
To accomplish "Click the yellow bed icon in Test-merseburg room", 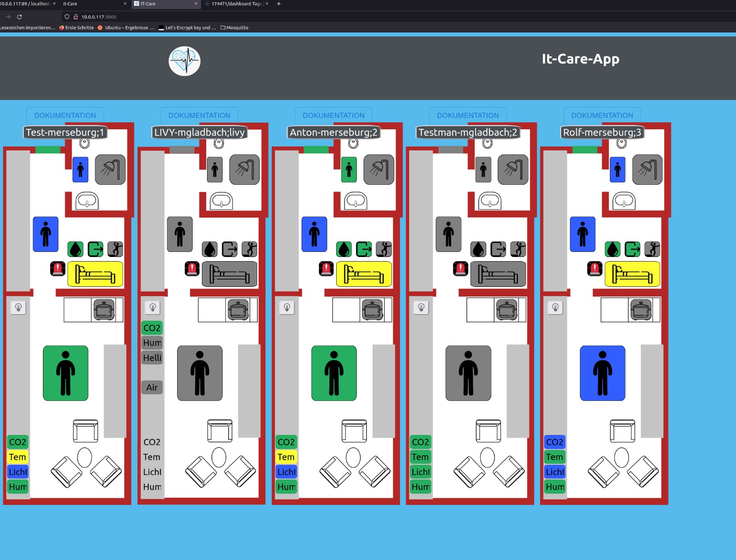I will pos(95,274).
